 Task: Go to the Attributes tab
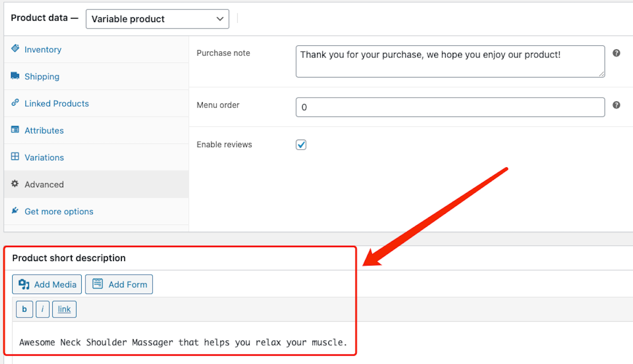(96, 130)
